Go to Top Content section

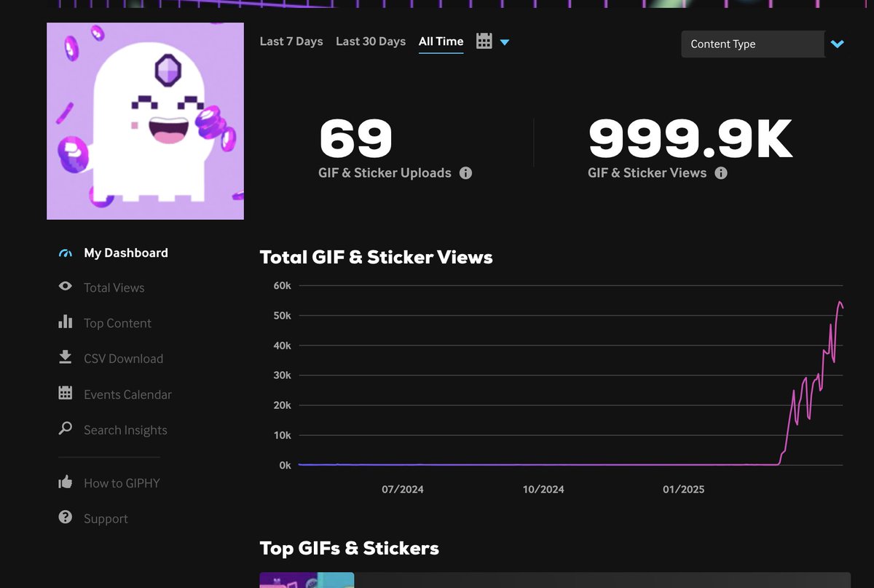pos(117,323)
